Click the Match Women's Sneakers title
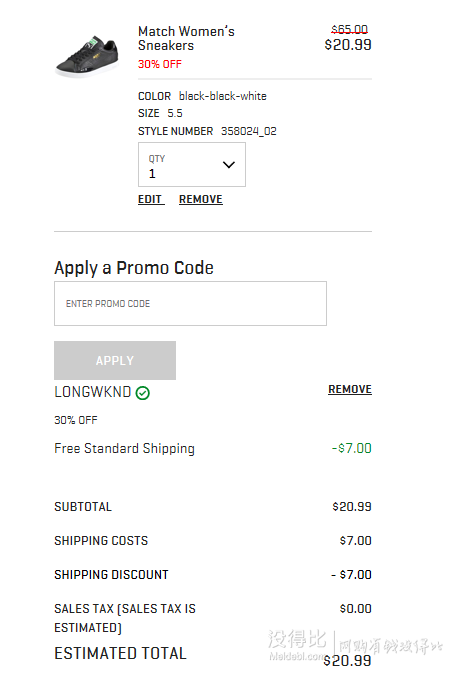Viewport: 454px width, 680px height. [x=186, y=38]
